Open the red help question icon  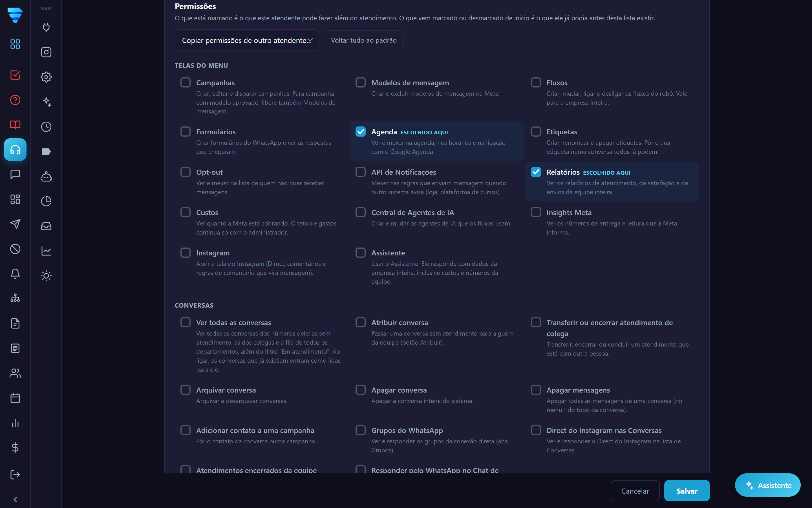(15, 100)
